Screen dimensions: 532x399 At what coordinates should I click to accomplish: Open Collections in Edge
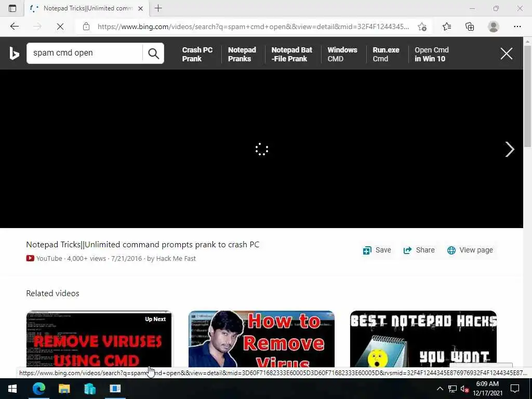[470, 26]
